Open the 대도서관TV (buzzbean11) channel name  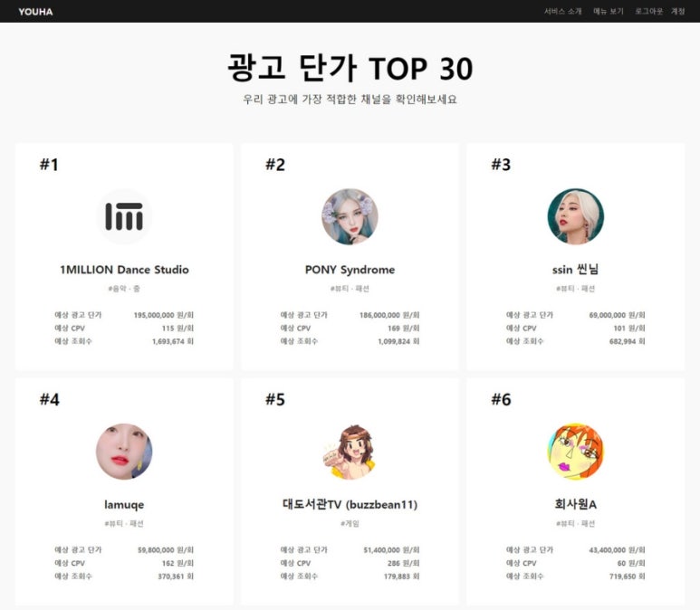[350, 505]
